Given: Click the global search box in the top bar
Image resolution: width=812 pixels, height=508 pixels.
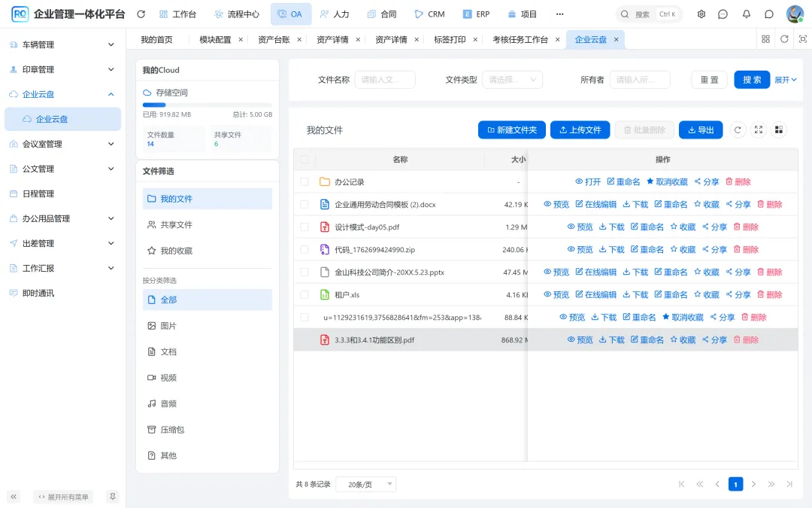Looking at the screenshot, I should [x=649, y=14].
